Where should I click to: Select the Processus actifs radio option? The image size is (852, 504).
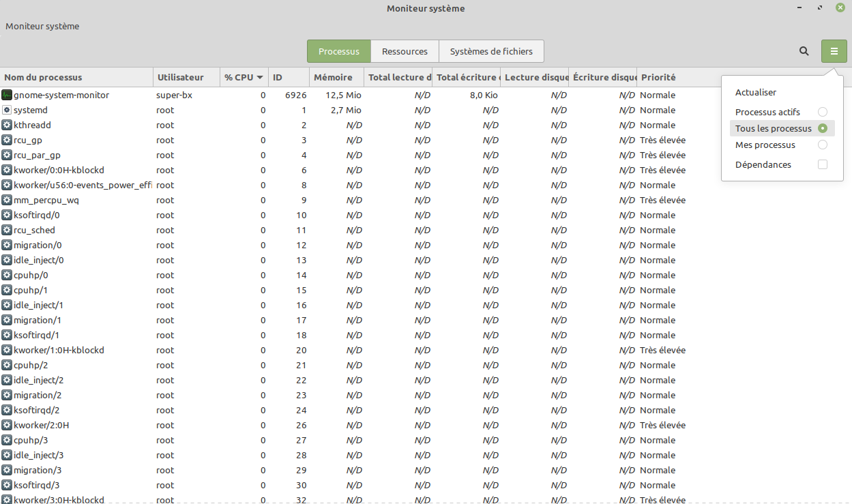[x=822, y=112]
